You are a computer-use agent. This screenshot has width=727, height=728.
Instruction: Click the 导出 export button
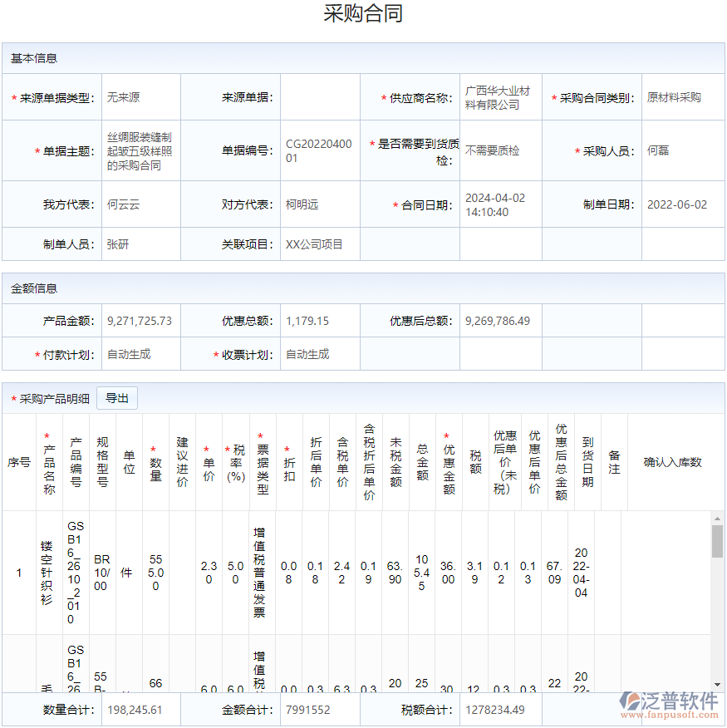coord(116,398)
